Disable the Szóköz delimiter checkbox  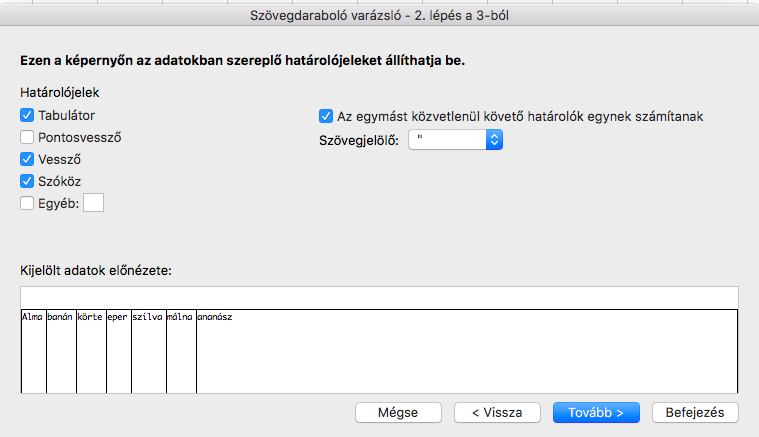tap(27, 181)
